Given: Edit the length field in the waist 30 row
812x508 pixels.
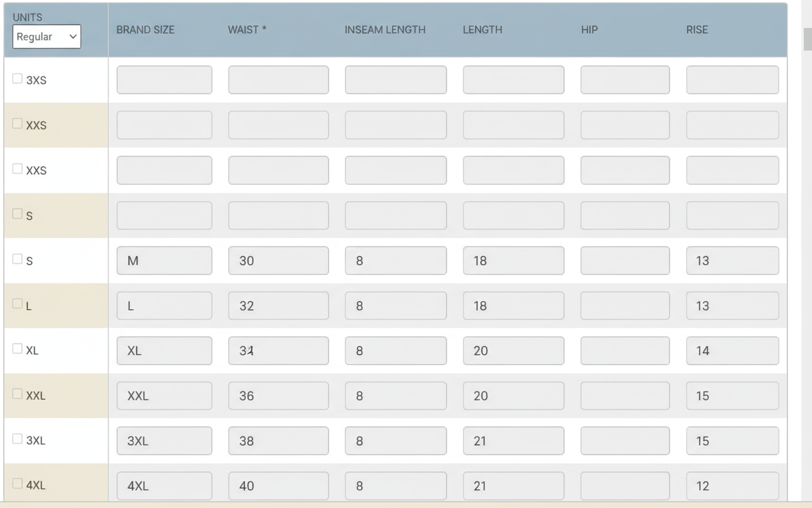Looking at the screenshot, I should [x=513, y=260].
